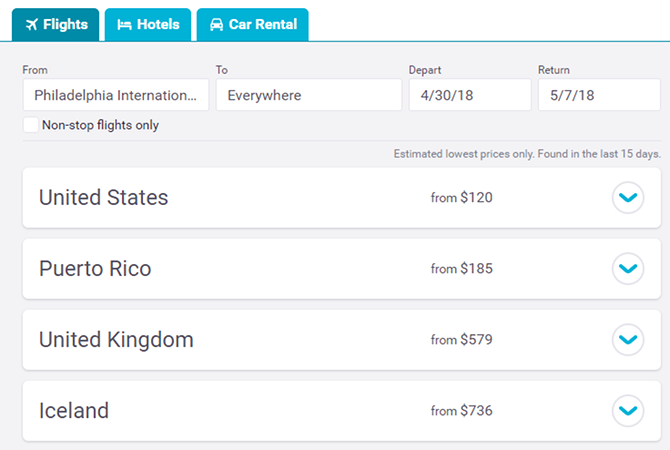Select the Iceland destination name
The height and width of the screenshot is (450, 670).
click(x=74, y=410)
